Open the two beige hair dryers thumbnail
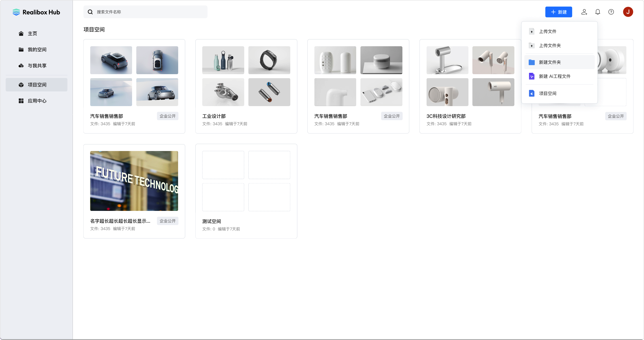Image resolution: width=644 pixels, height=340 pixels. pos(493,60)
